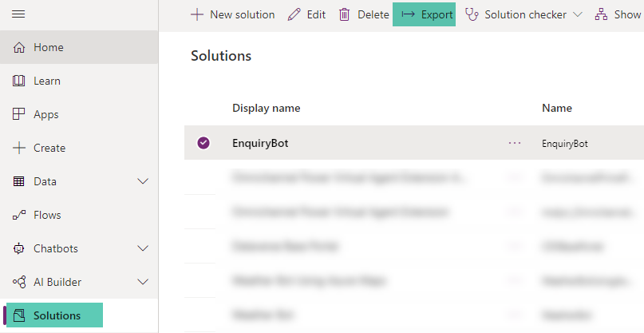The height and width of the screenshot is (333, 644).
Task: Click the New solution plus icon
Action: tap(197, 15)
